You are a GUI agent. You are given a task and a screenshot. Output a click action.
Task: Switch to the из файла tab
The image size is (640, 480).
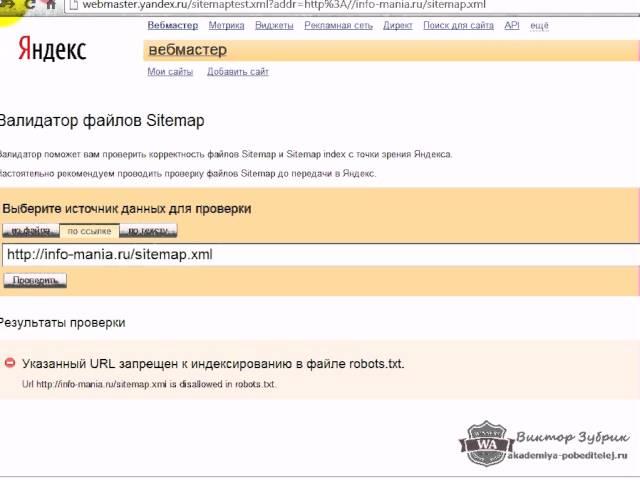click(x=31, y=231)
